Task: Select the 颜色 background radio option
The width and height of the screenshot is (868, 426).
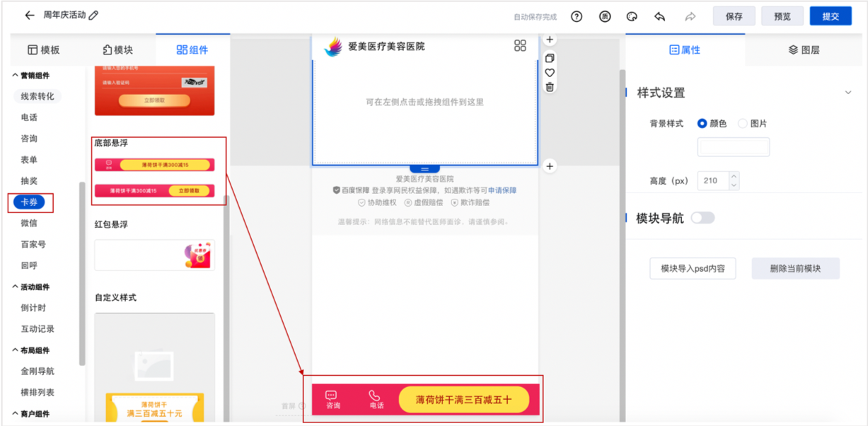Action: click(x=702, y=123)
